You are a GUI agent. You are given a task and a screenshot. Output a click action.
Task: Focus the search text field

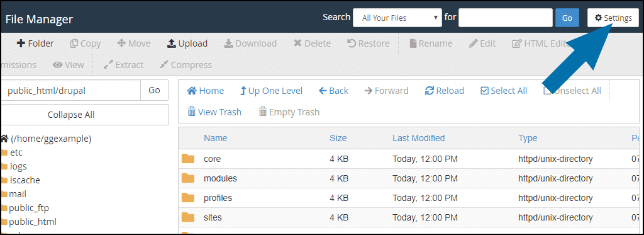(505, 18)
